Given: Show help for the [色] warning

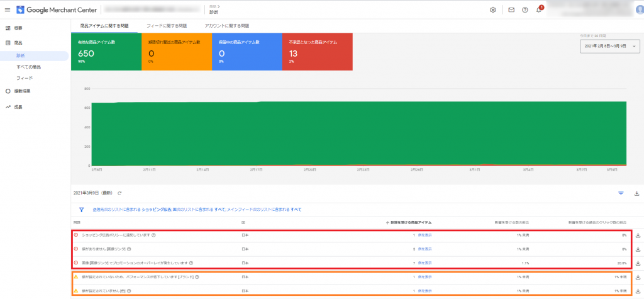Looking at the screenshot, I should [x=128, y=290].
